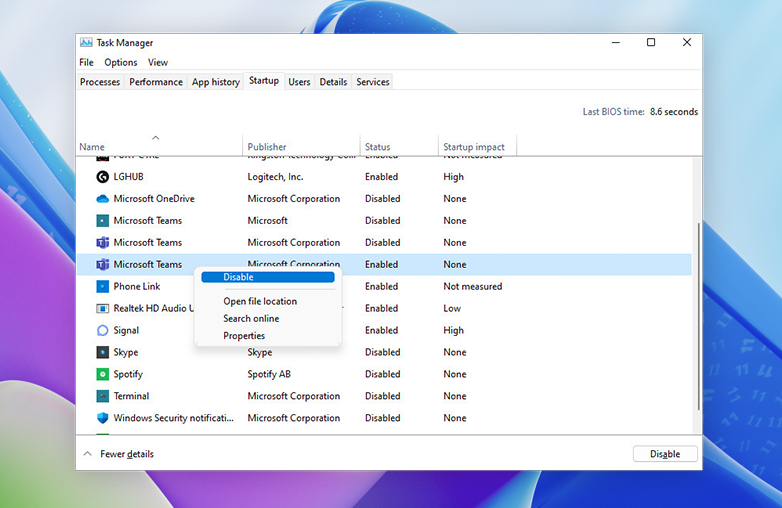Select the LGHUB row name
Viewport: 782px width, 508px height.
click(128, 176)
